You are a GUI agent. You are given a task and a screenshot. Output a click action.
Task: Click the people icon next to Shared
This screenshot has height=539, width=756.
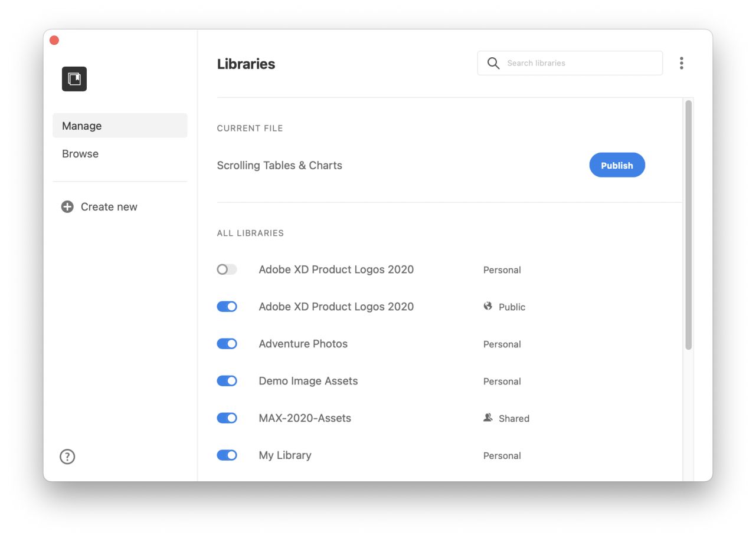(x=488, y=418)
